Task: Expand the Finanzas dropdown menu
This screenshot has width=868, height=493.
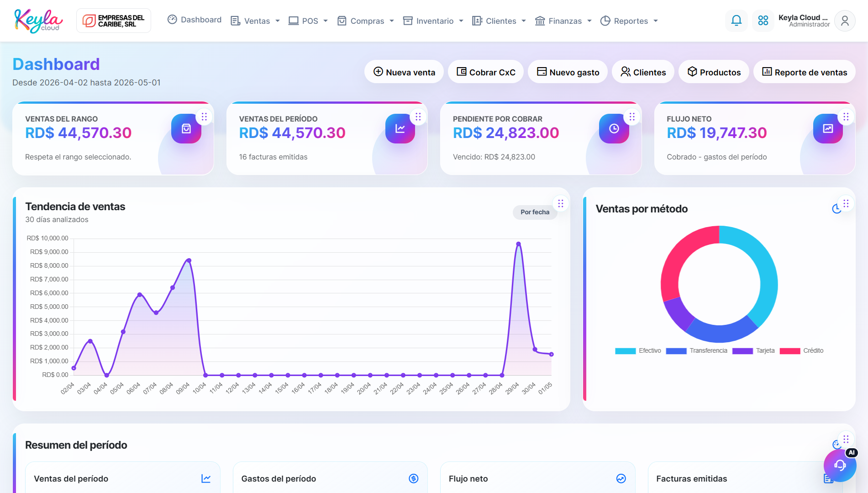Action: point(563,21)
